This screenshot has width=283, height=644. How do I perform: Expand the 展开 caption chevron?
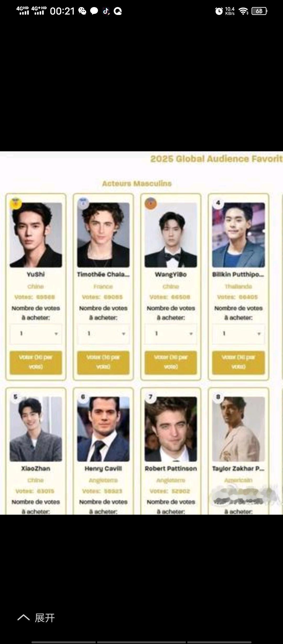(x=24, y=618)
